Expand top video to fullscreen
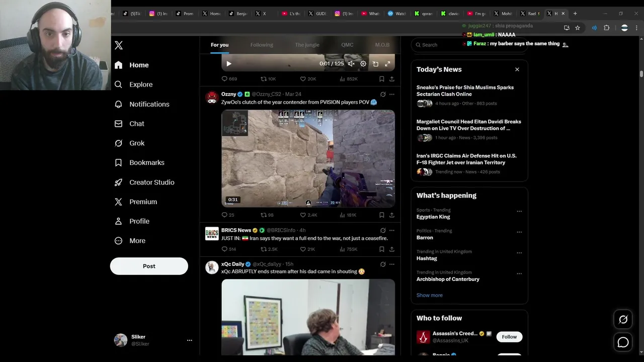Screen dimensions: 644x362 pos(387,64)
